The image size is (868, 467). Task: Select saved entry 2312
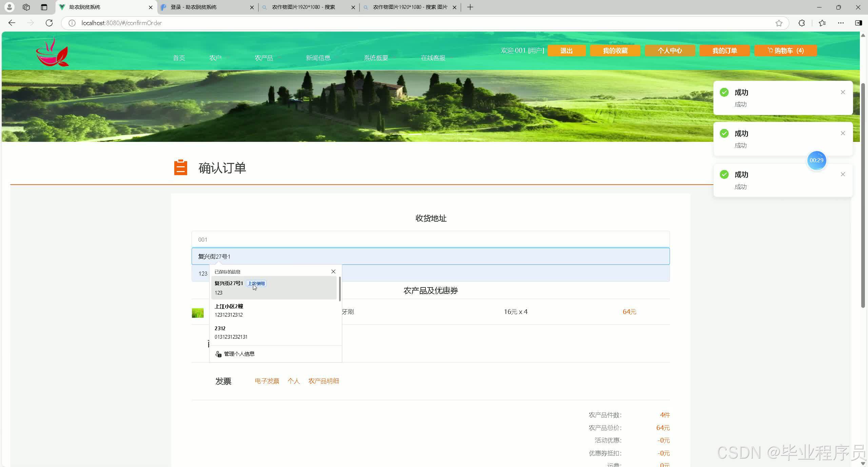(x=274, y=332)
